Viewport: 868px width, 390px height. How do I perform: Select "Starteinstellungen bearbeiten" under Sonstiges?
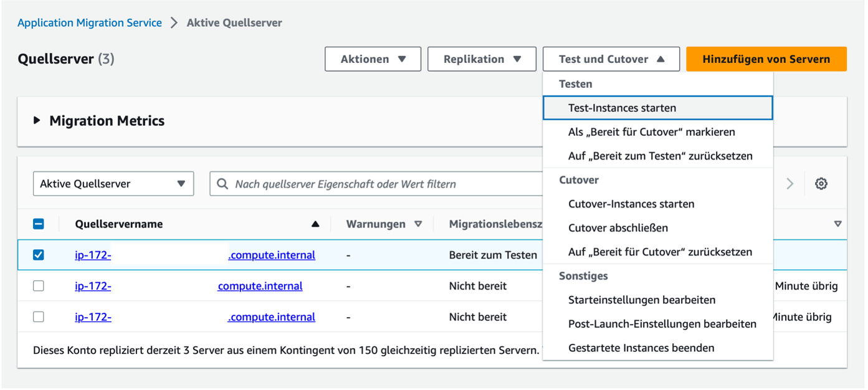coord(631,299)
